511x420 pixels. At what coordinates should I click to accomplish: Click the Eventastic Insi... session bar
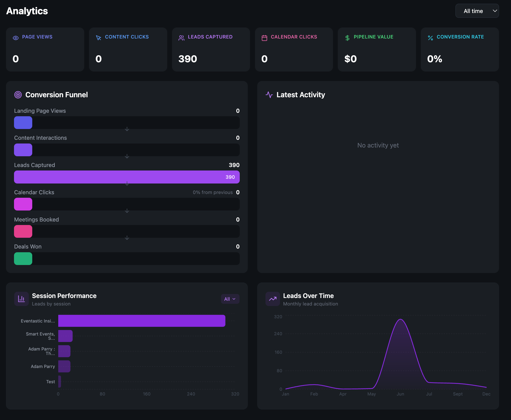[141, 321]
